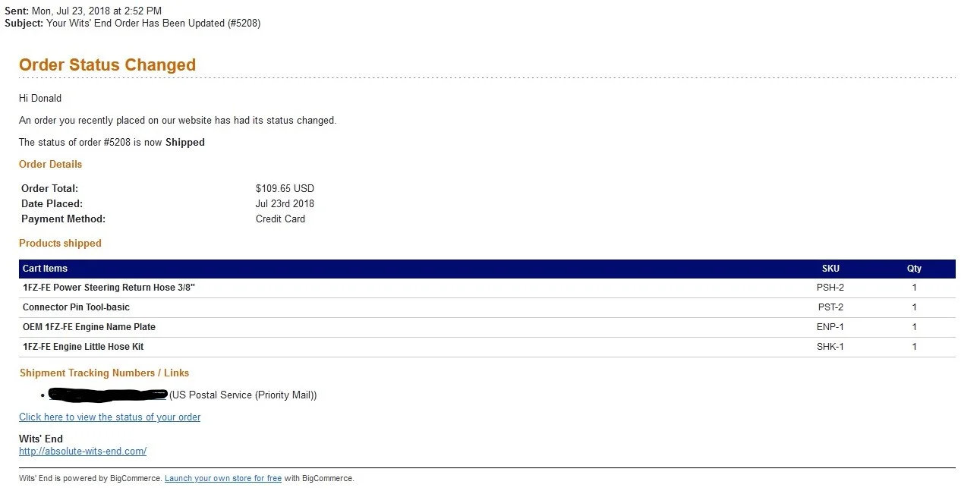The image size is (980, 494).
Task: Open the redacted shipment tracking number link
Action: coord(107,395)
